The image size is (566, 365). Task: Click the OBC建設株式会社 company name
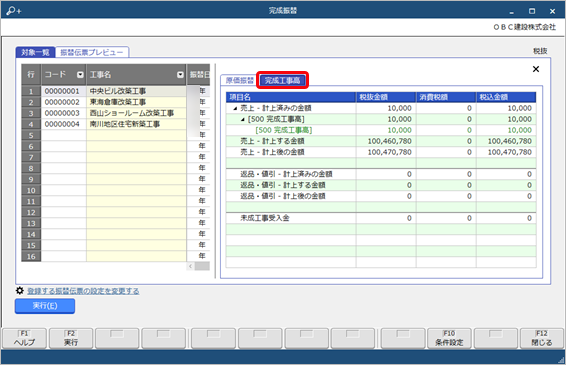tap(524, 27)
